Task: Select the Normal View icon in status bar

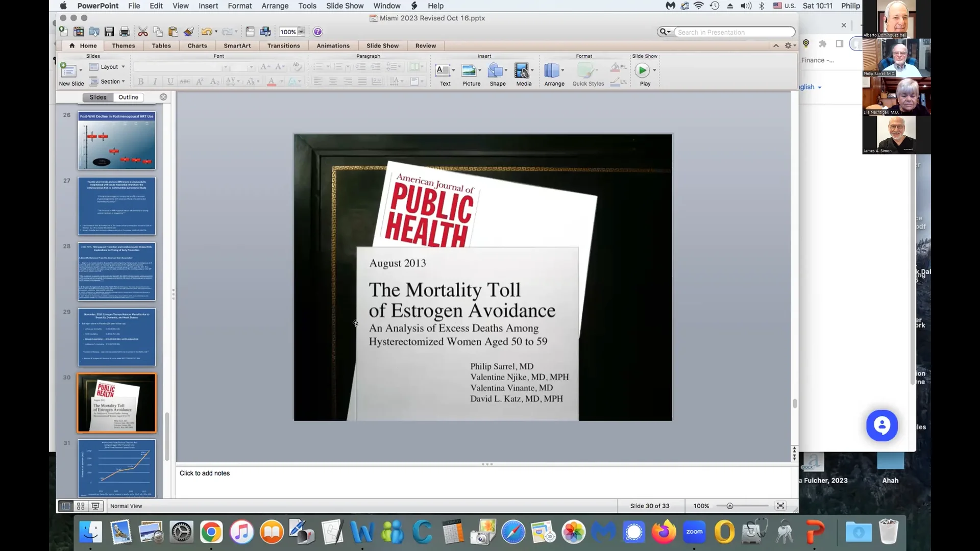Action: [66, 506]
